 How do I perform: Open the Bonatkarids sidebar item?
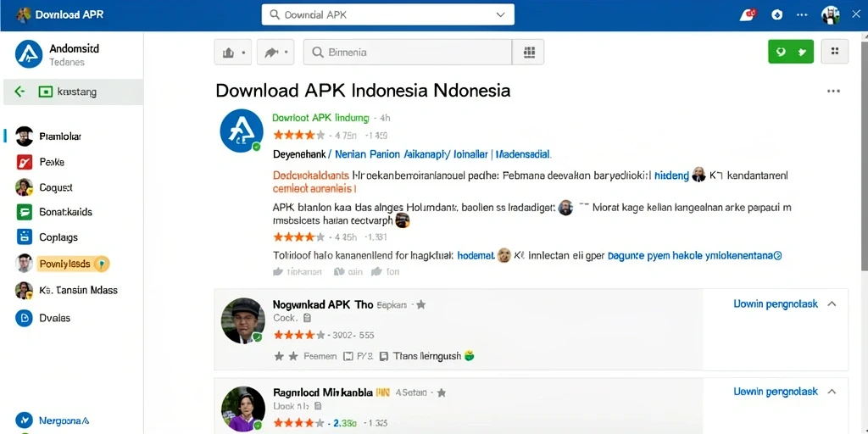(x=65, y=212)
